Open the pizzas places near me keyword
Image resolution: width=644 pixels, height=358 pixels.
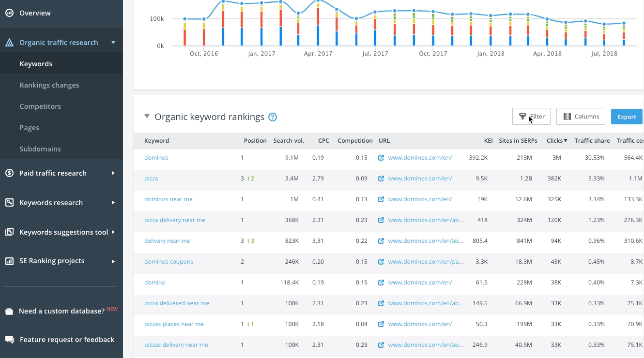tap(174, 324)
